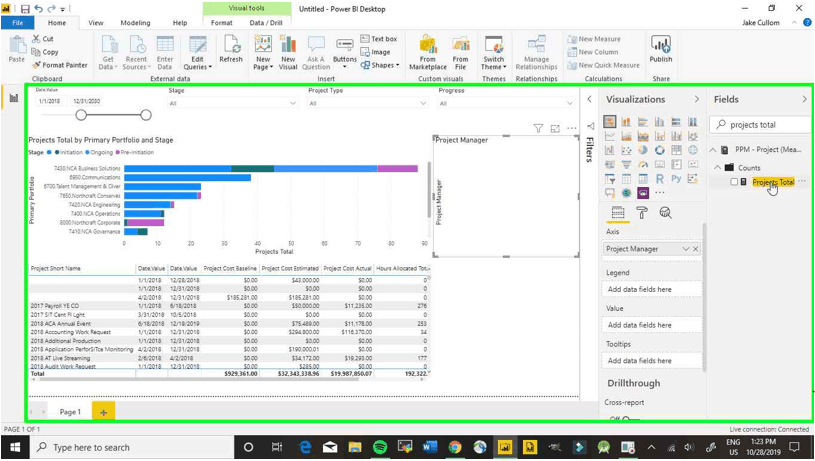Click New Column button
Image resolution: width=815 pixels, height=461 pixels.
[593, 52]
